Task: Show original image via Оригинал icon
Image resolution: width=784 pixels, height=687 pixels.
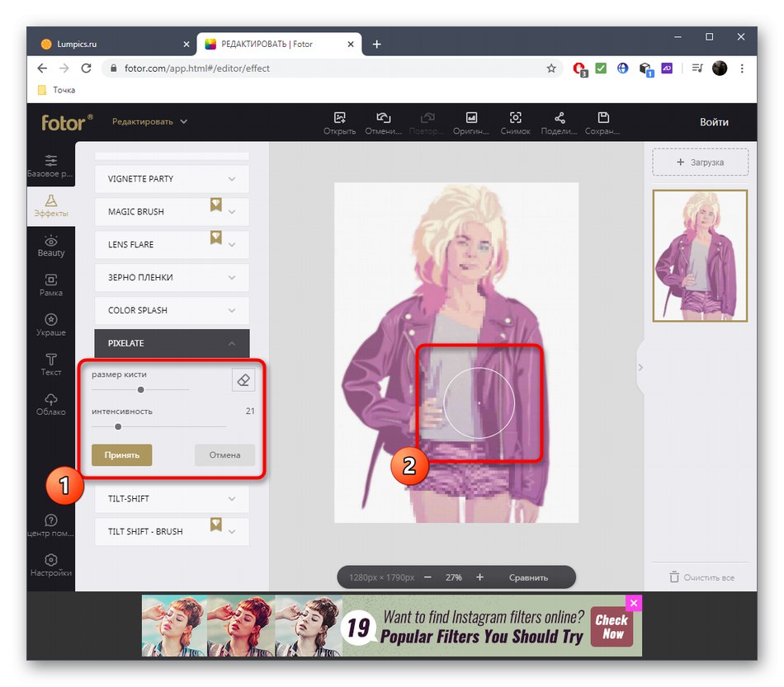Action: (471, 124)
